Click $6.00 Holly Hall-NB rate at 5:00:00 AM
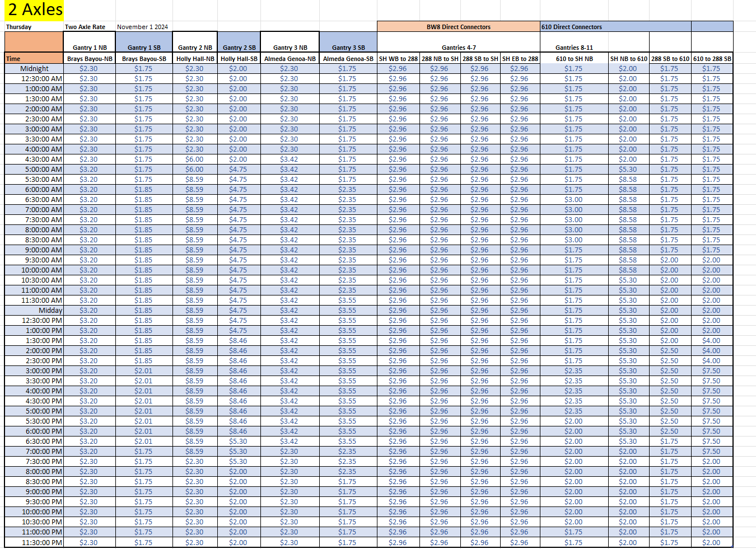Screen dimensions: 756x549 (195, 169)
